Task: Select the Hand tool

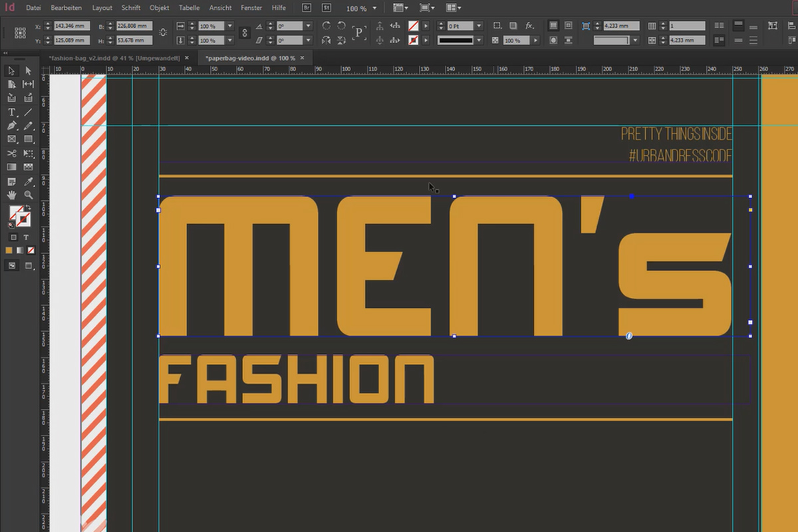Action: pyautogui.click(x=11, y=195)
